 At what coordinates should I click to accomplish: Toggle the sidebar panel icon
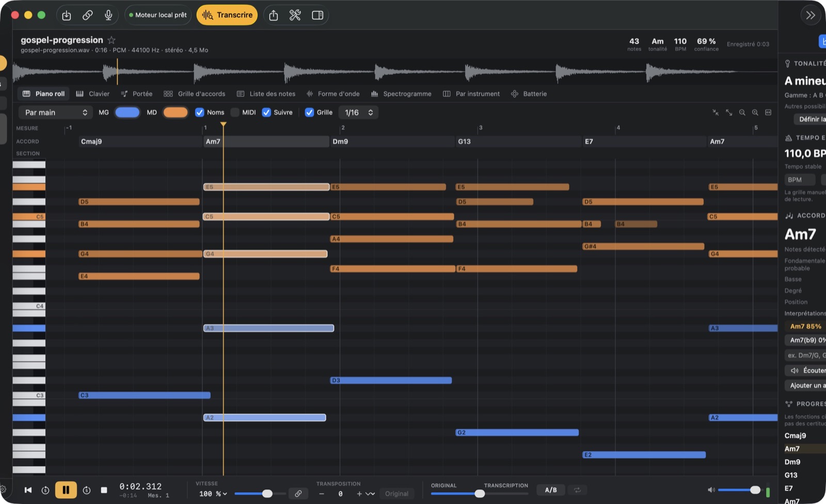tap(317, 15)
